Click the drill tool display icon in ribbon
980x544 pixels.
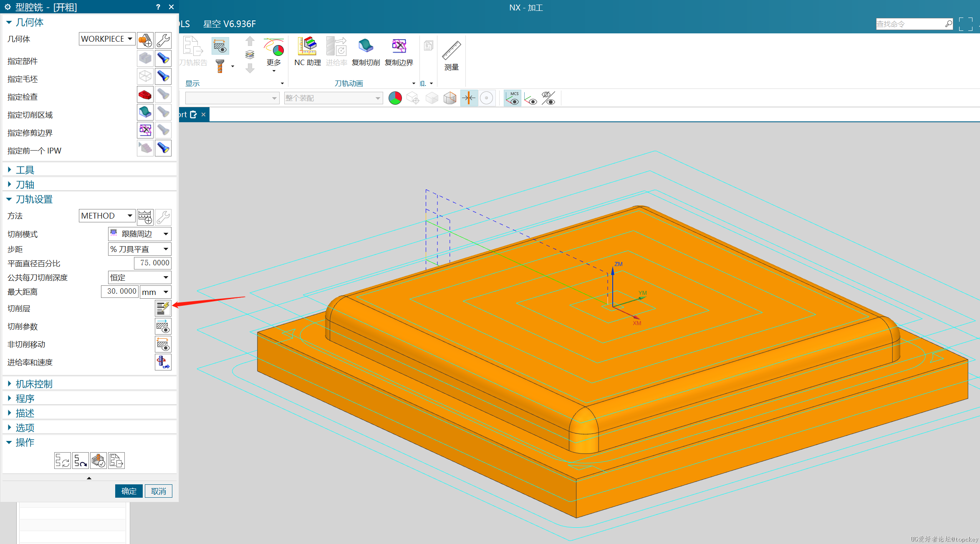(x=220, y=66)
